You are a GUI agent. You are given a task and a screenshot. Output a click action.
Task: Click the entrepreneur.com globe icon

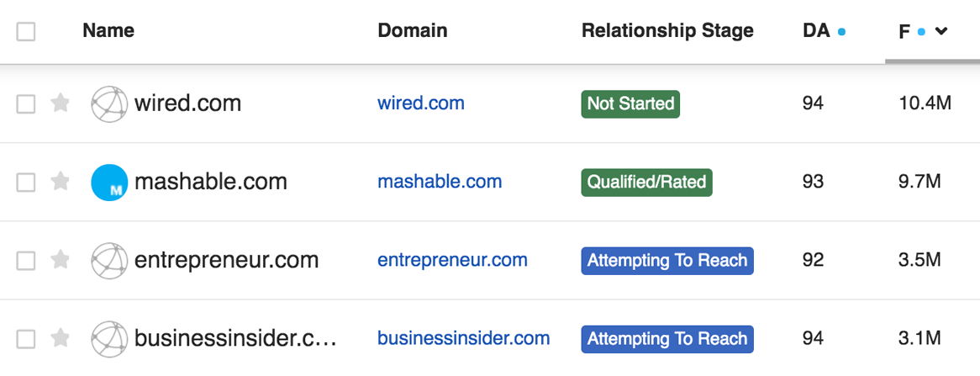(x=108, y=260)
